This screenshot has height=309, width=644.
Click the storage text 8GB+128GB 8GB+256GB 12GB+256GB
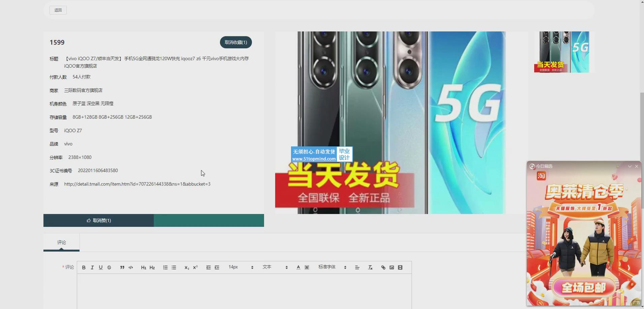112,117
